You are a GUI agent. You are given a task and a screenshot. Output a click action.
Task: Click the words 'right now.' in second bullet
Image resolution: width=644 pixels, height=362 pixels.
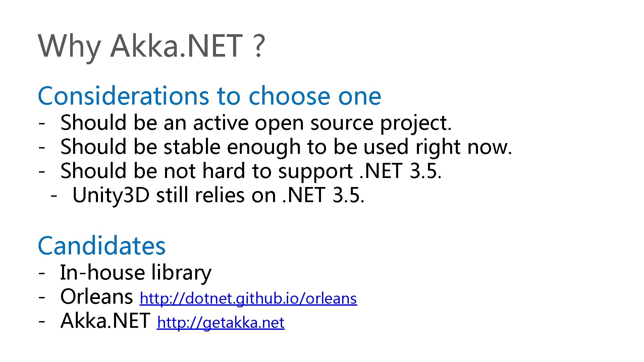click(x=464, y=147)
